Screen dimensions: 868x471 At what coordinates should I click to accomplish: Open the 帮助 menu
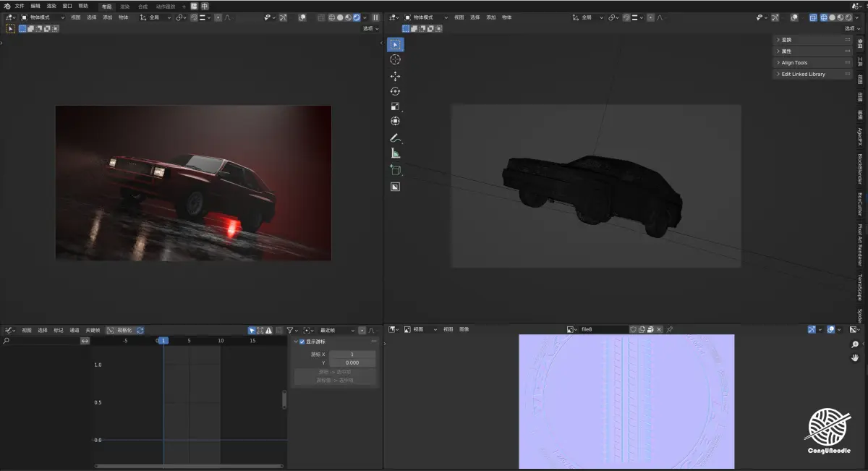[x=83, y=6]
